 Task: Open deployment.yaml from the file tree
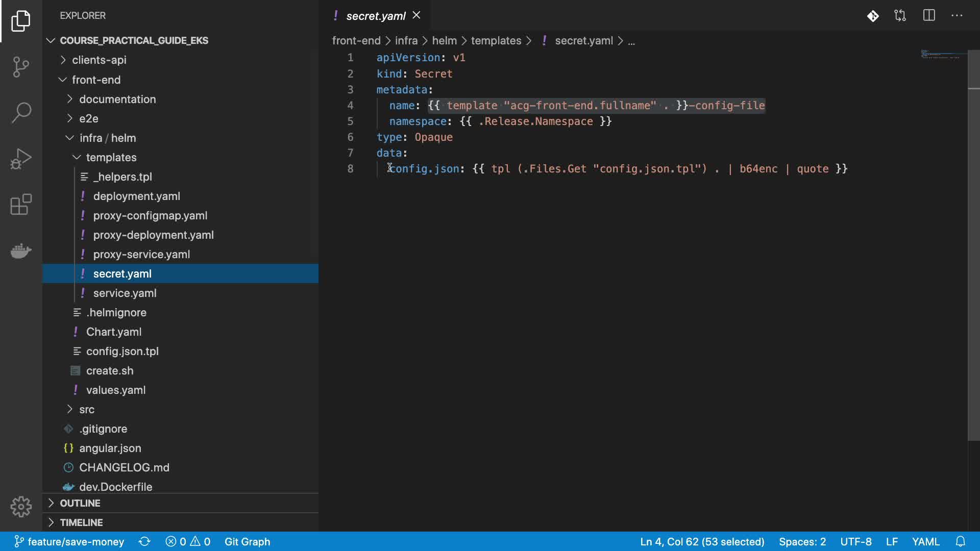click(136, 196)
